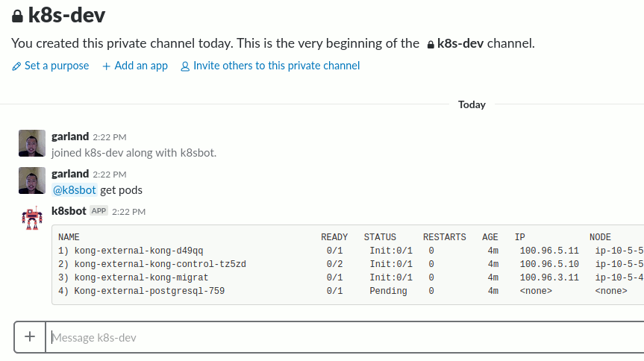Click the pencil icon next to Set a purpose

click(16, 66)
